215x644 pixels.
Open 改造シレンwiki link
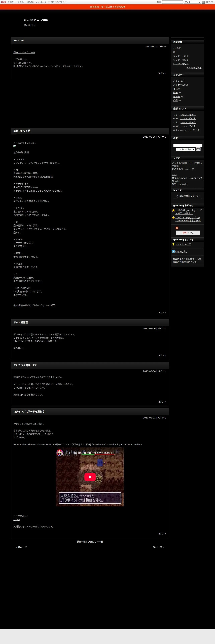coord(180,184)
